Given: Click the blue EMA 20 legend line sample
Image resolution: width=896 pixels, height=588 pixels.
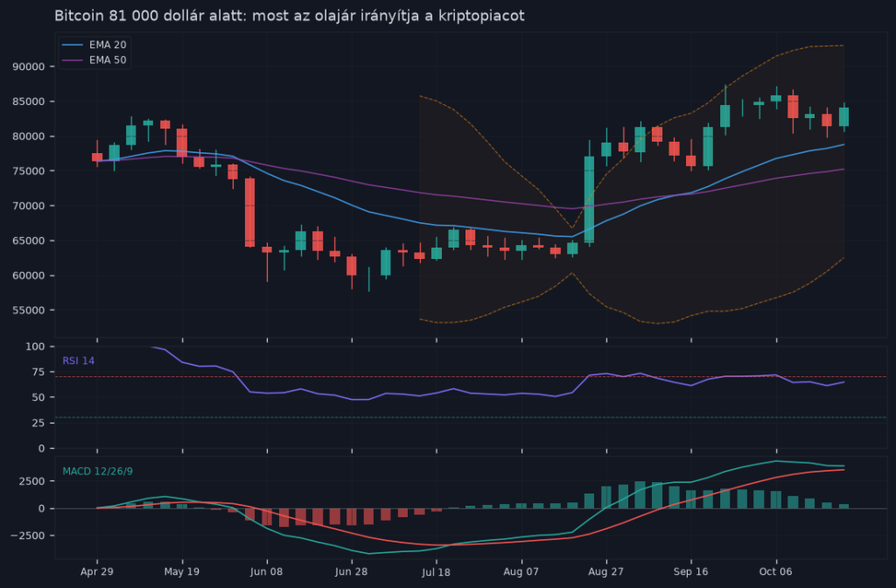Looking at the screenshot, I should (73, 45).
